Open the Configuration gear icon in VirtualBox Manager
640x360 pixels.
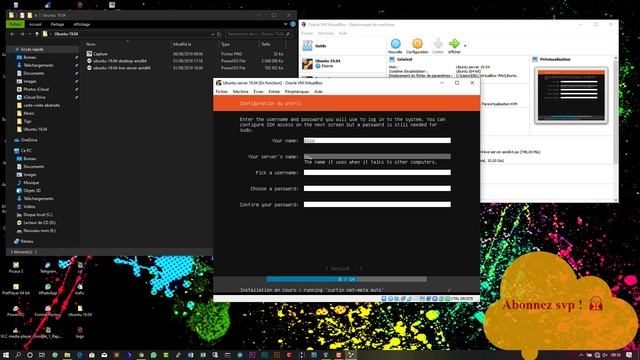[417, 46]
